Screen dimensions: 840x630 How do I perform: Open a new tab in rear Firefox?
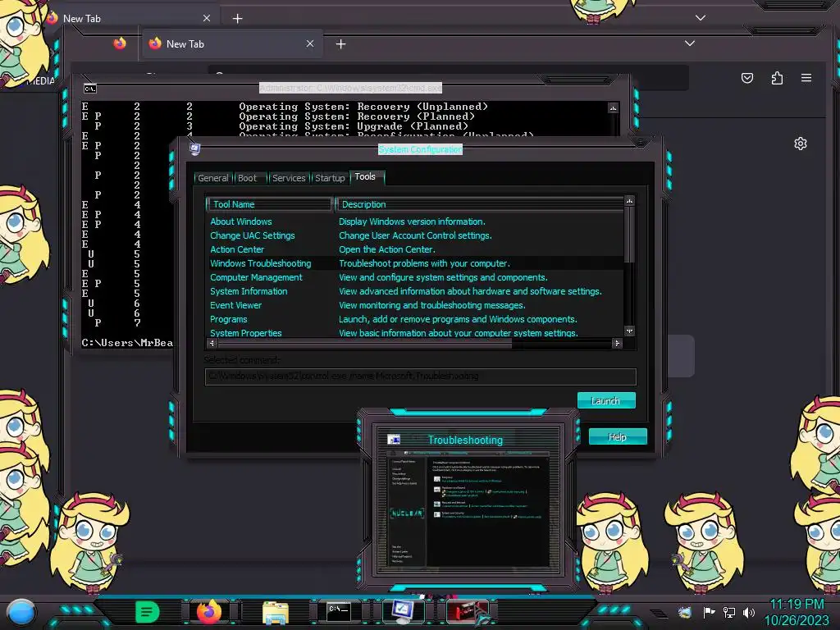(237, 18)
